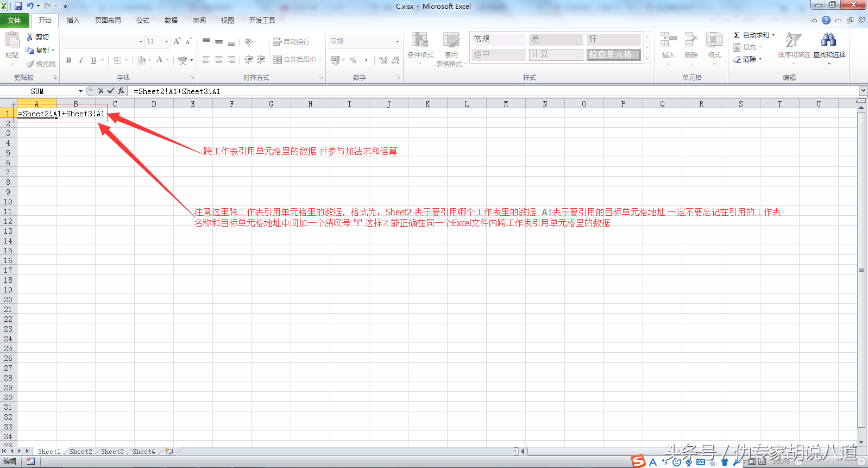
Task: Click Delete cells (删除)
Action: pos(691,48)
